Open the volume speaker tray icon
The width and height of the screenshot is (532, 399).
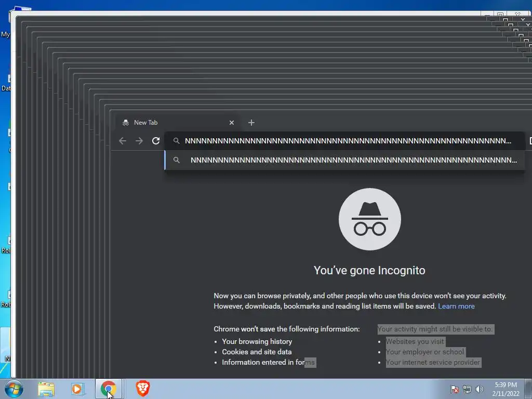479,389
